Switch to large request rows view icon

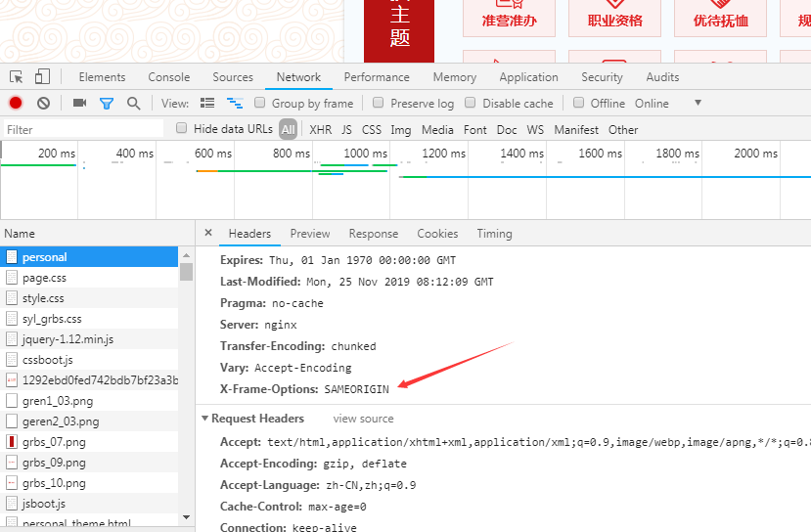[207, 103]
